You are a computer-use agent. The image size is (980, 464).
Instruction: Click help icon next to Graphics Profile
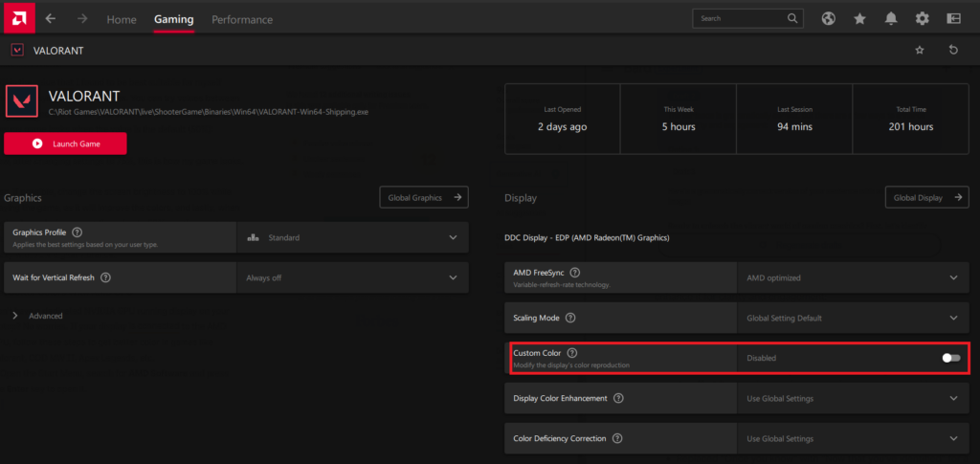pos(77,232)
